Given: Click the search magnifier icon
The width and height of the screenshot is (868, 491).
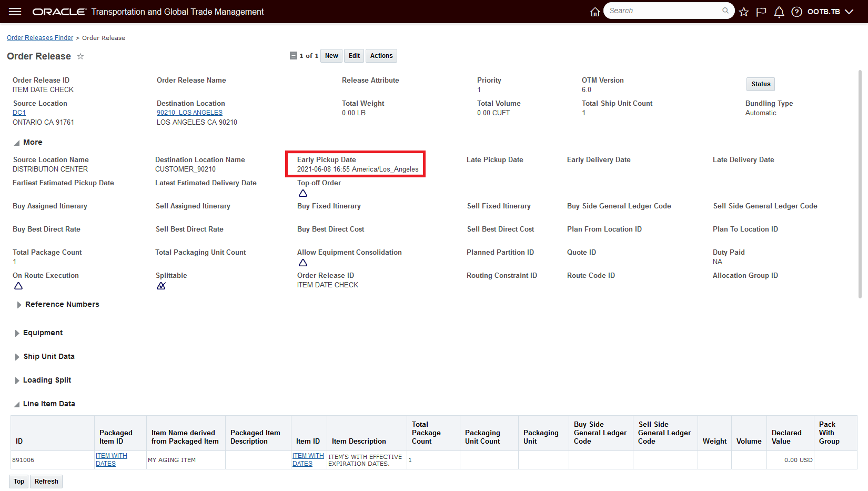Looking at the screenshot, I should point(725,11).
